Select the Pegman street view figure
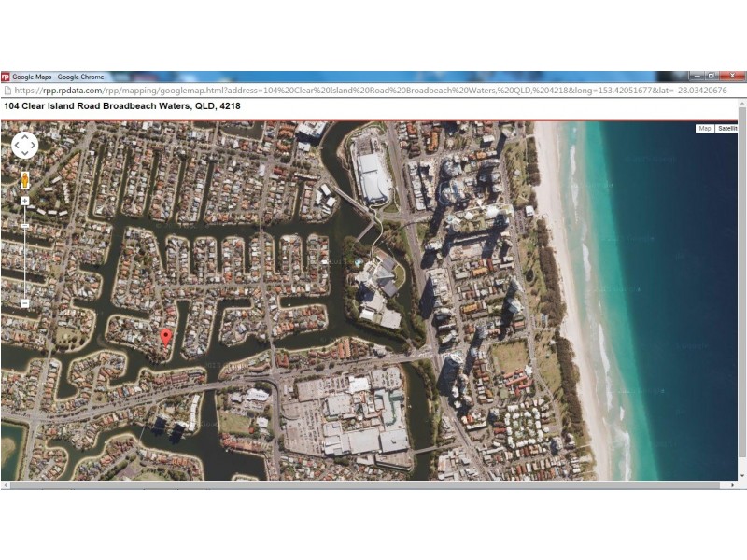The height and width of the screenshot is (560, 747). (x=23, y=179)
